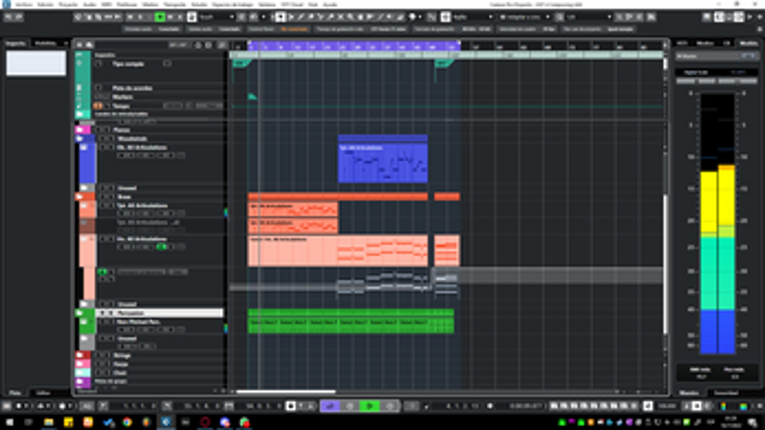The width and height of the screenshot is (765, 430).
Task: Toggle the green monitor button on the brass track
Action: 161,246
